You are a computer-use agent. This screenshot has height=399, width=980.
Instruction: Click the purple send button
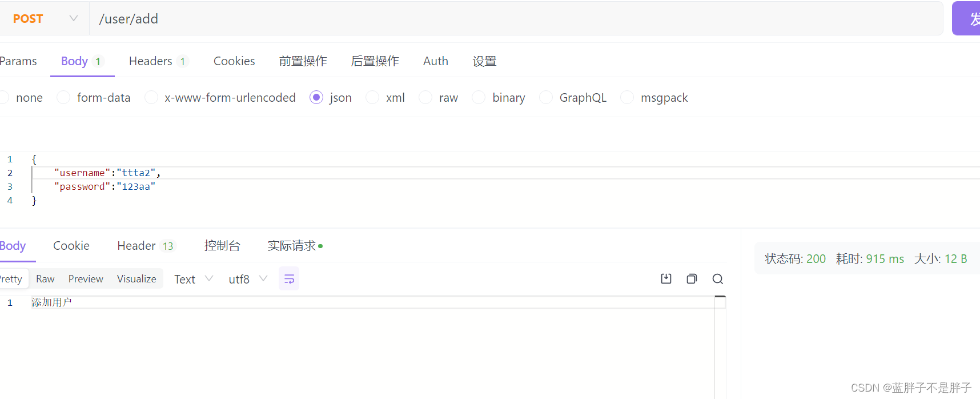pos(966,19)
